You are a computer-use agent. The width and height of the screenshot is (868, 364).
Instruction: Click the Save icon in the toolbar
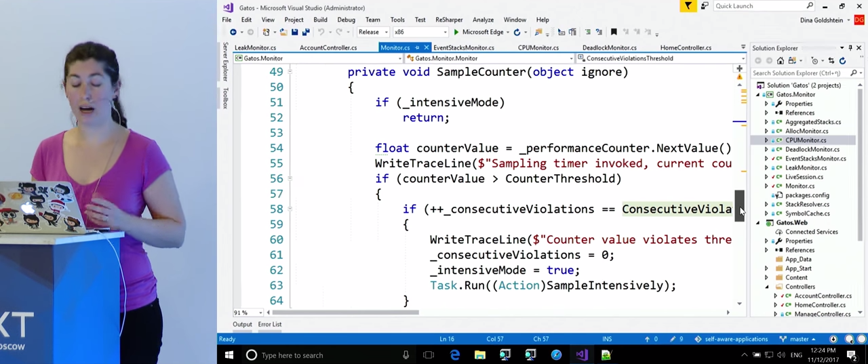[295, 33]
